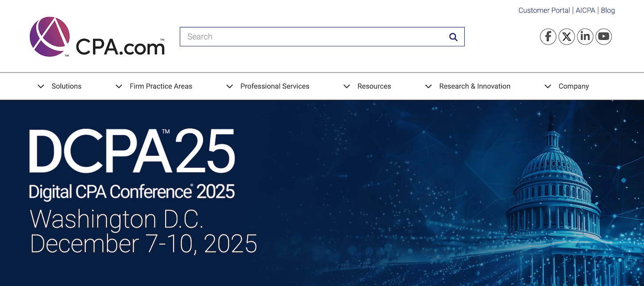Viewport: 644px width, 286px height.
Task: Visit the AICPA link
Action: (x=586, y=10)
